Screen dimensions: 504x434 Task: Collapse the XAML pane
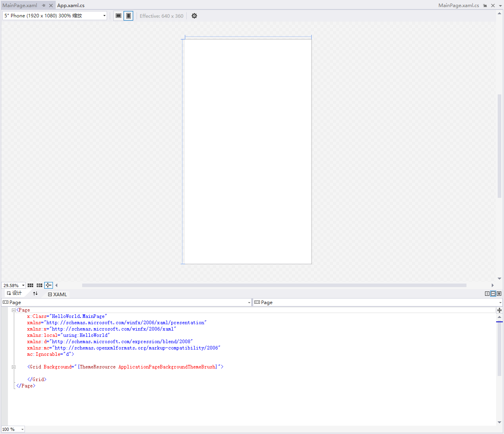click(499, 293)
